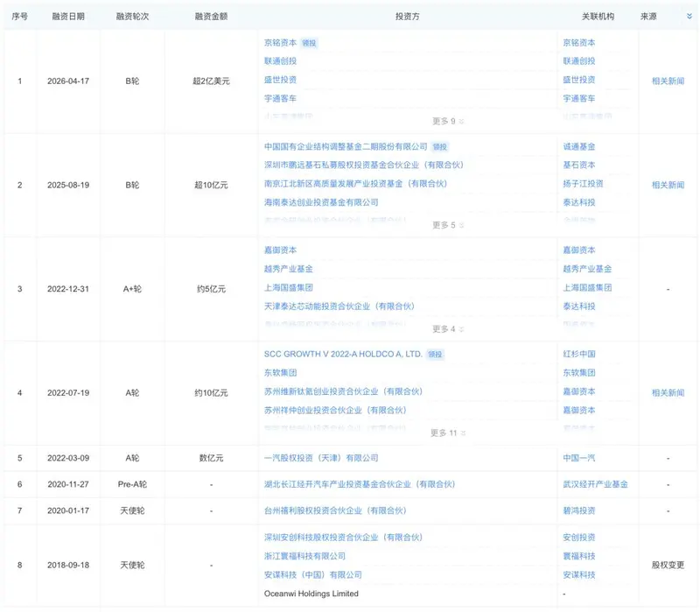Open 一汽股权投资（天津）有限公司 investor link

[321, 458]
